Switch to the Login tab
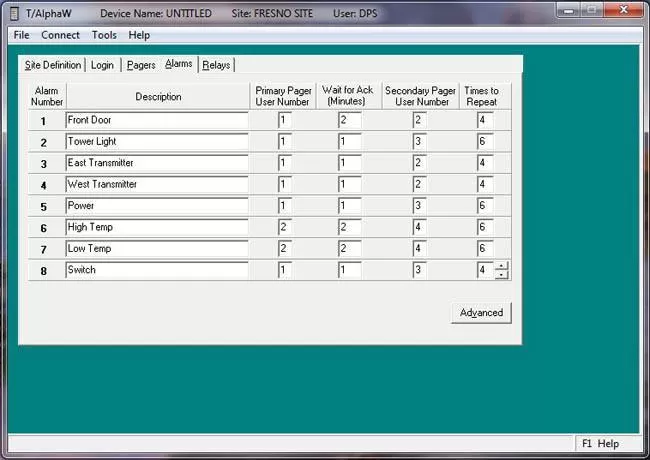Screen dimensions: 650x460 (102, 65)
